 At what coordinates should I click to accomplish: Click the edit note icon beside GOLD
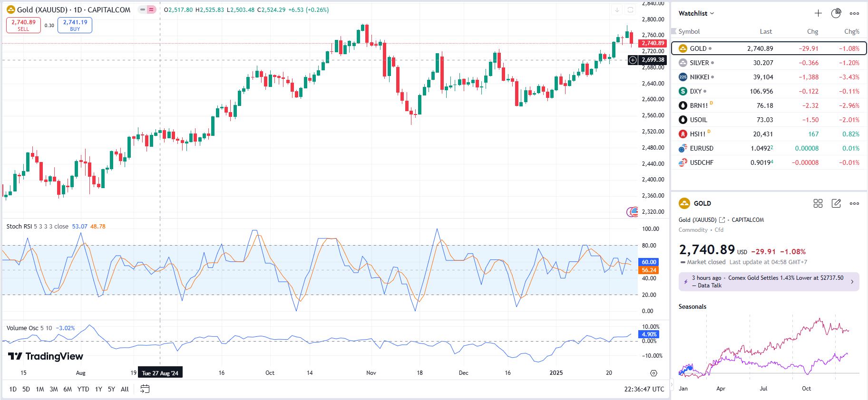click(x=836, y=203)
